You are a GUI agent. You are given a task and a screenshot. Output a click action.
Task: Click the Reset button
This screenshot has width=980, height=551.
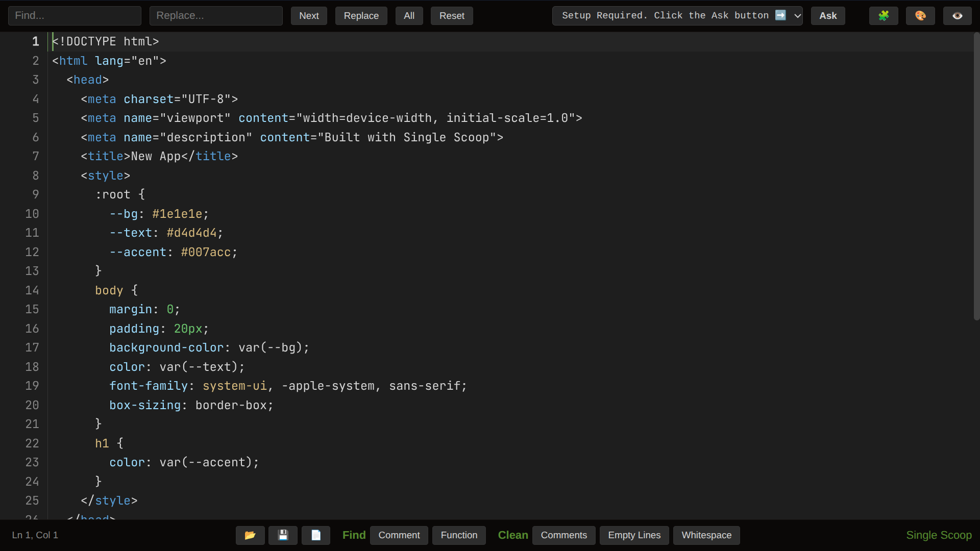pyautogui.click(x=452, y=16)
